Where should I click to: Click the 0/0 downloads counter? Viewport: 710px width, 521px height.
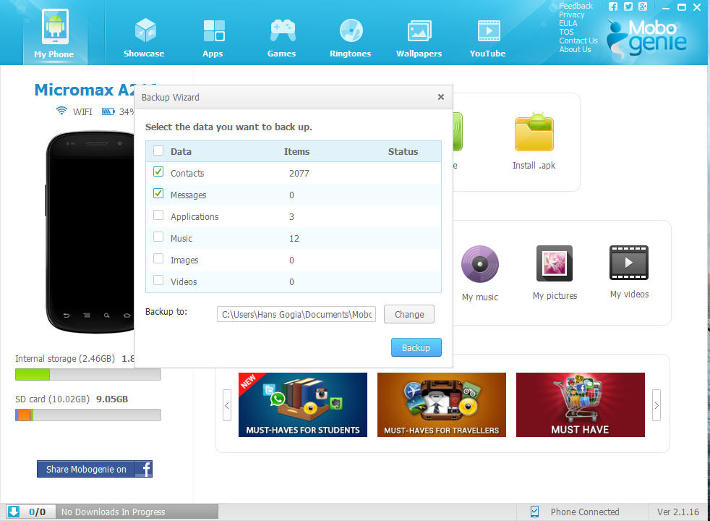37,512
